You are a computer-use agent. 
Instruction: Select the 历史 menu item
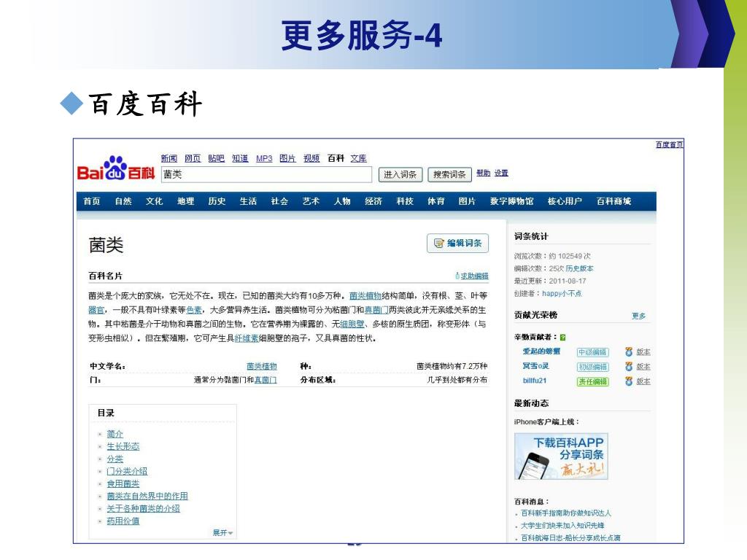tap(217, 201)
